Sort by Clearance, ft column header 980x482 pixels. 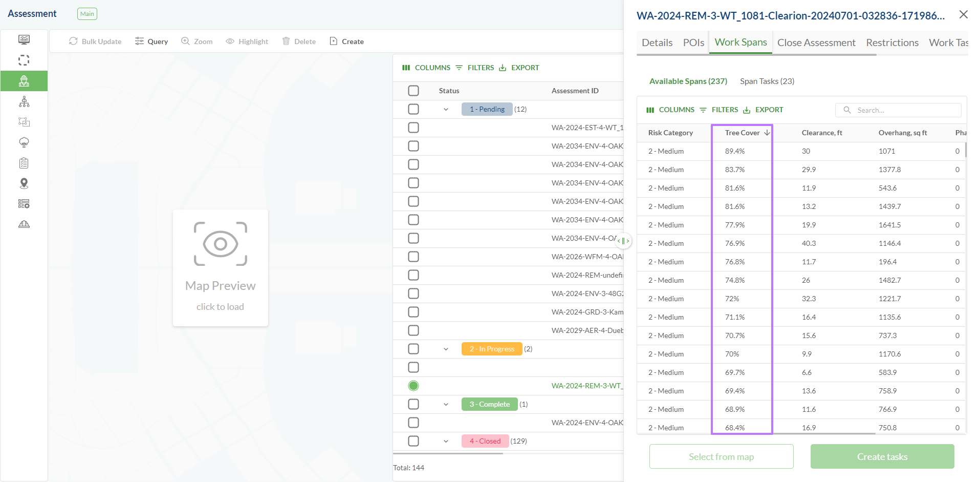[822, 133]
